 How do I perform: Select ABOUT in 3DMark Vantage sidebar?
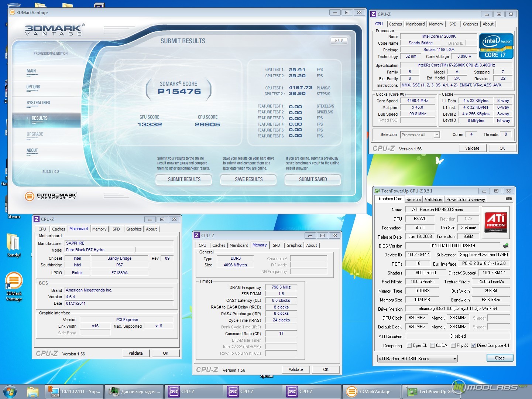pos(32,151)
